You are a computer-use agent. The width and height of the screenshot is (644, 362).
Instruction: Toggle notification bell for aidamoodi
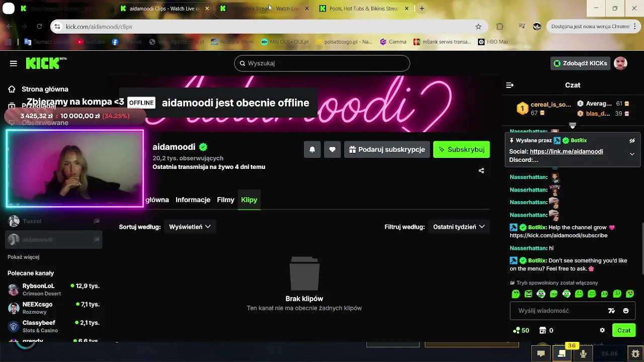(x=312, y=149)
